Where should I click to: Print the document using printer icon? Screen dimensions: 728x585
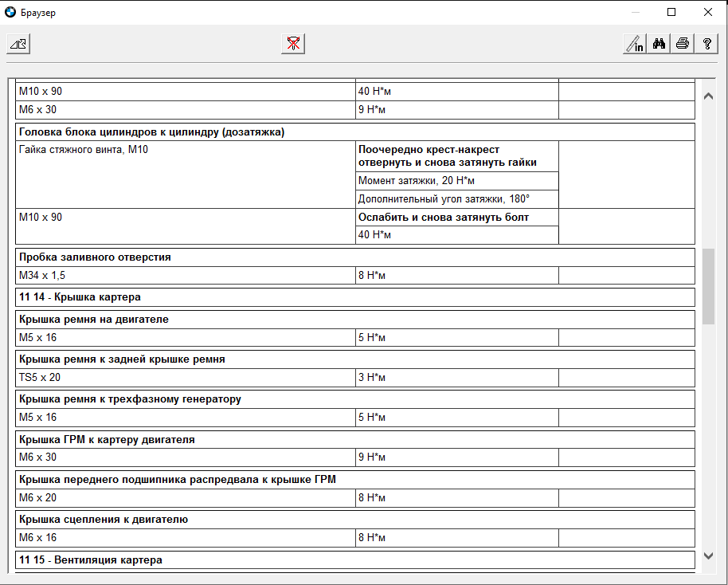(683, 44)
